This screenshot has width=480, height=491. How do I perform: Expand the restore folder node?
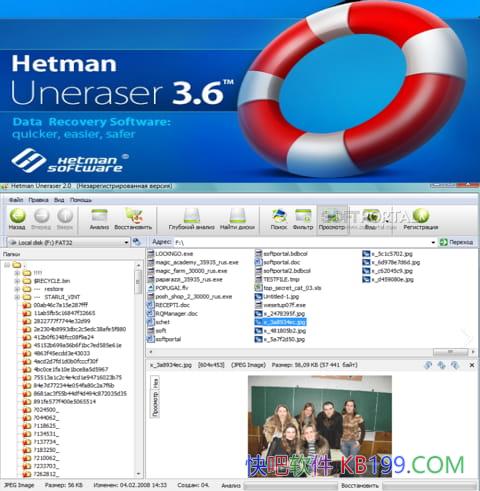(17, 289)
